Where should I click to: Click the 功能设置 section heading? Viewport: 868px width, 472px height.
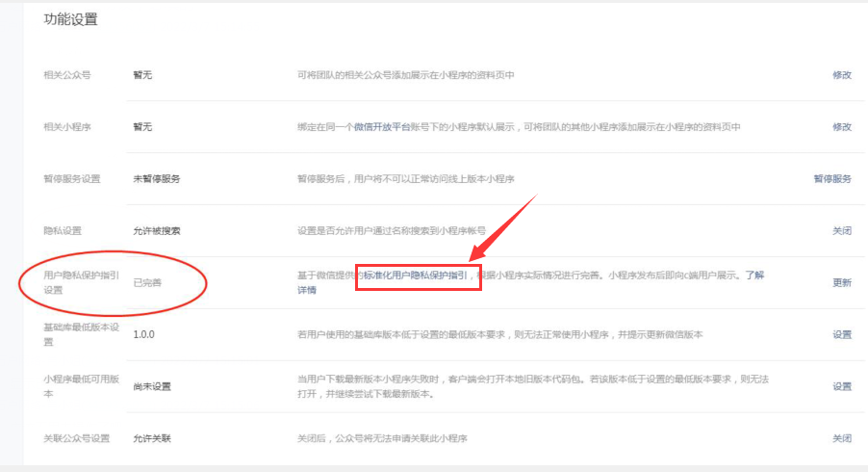coord(70,19)
